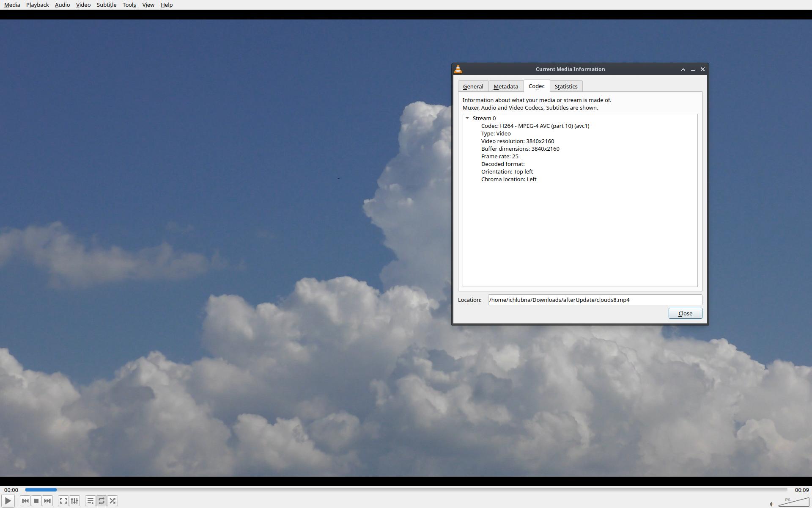This screenshot has height=508, width=812.
Task: Click the volume slider
Action: pyautogui.click(x=795, y=503)
